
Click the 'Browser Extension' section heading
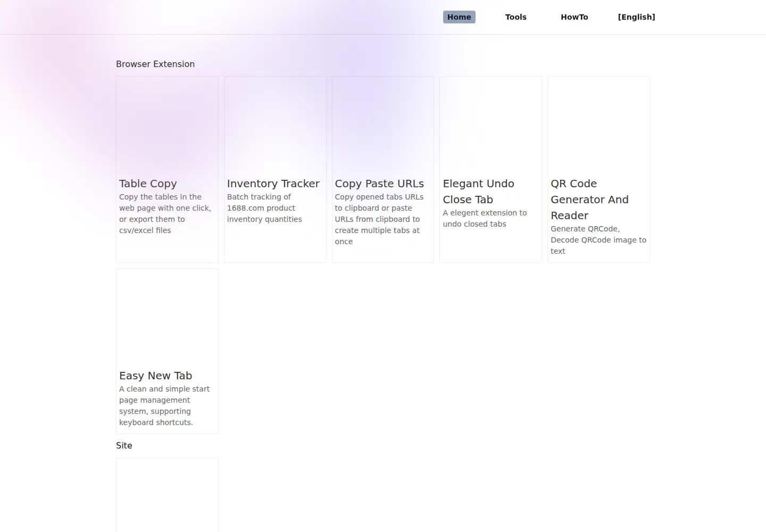155,64
